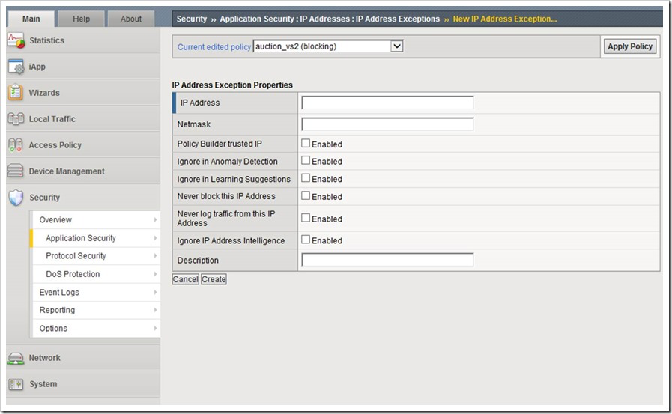
Task: Click the Current edited policy link
Action: point(214,47)
